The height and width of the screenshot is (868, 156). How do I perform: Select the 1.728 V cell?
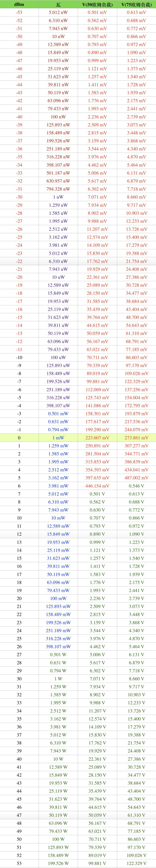[136, 566]
